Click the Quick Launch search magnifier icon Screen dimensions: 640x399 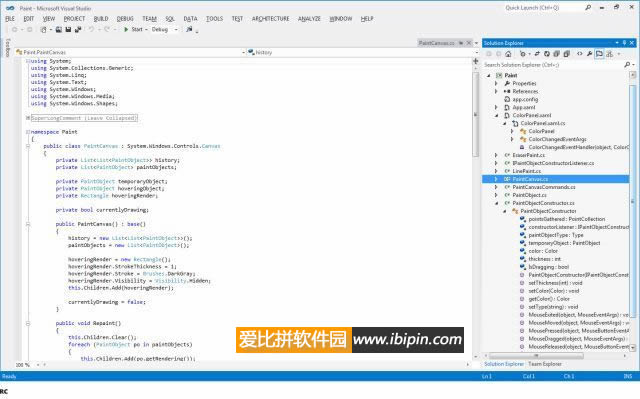588,7
